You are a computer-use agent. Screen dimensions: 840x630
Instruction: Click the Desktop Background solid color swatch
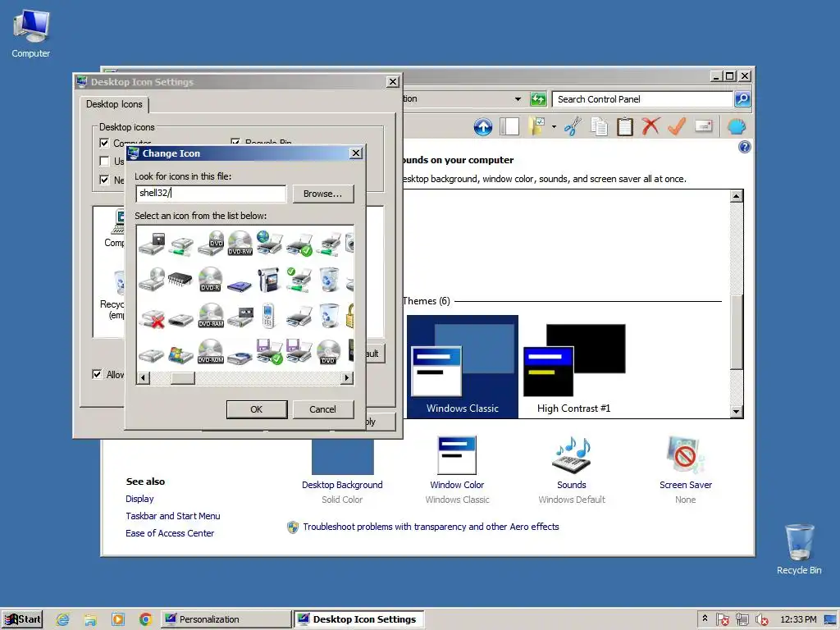(x=343, y=456)
